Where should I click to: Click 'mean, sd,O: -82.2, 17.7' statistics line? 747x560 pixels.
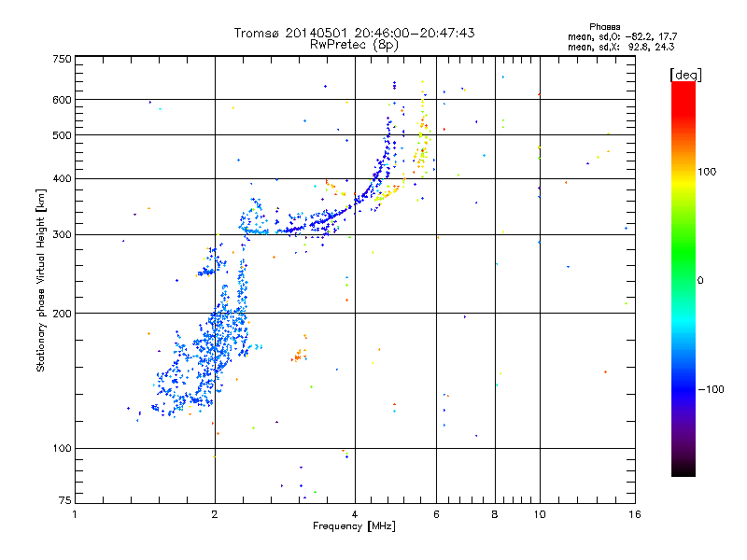tap(622, 36)
